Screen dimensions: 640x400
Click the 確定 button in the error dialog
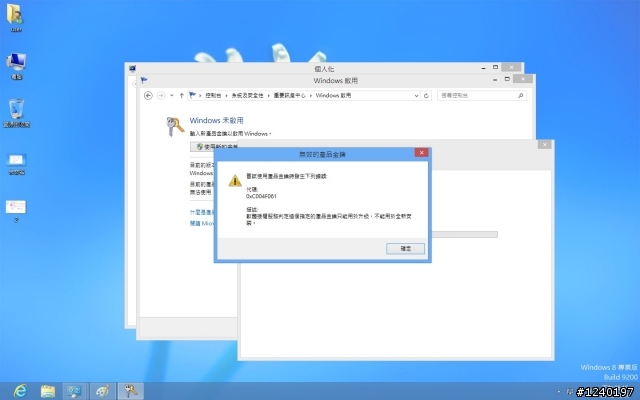[405, 249]
